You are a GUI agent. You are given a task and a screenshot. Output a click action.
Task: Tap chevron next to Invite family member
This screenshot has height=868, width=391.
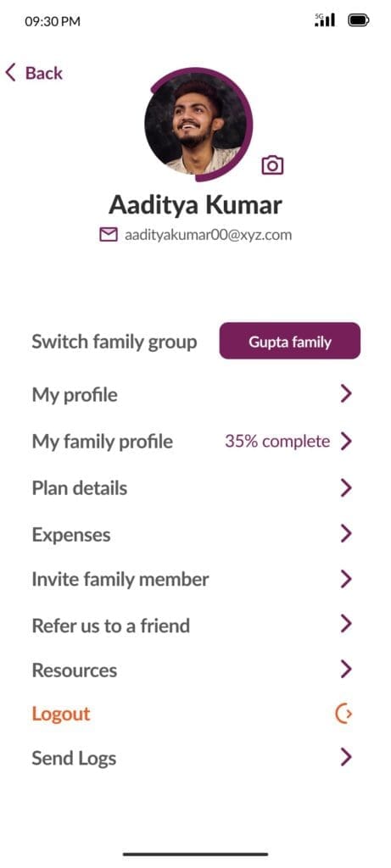[x=346, y=579]
